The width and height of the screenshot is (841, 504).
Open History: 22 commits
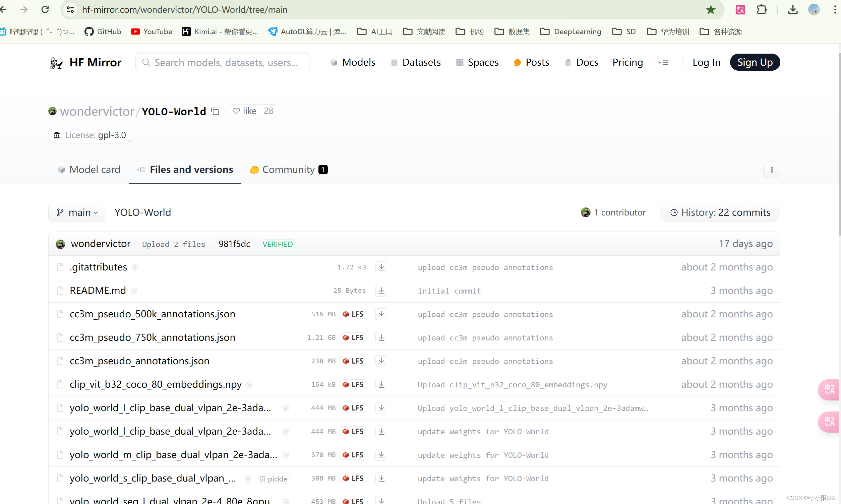coord(720,212)
